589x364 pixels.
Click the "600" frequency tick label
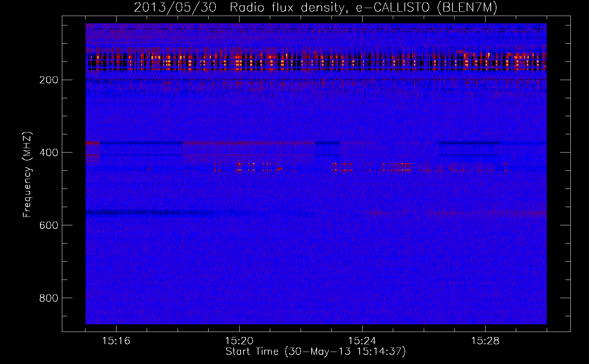(48, 225)
